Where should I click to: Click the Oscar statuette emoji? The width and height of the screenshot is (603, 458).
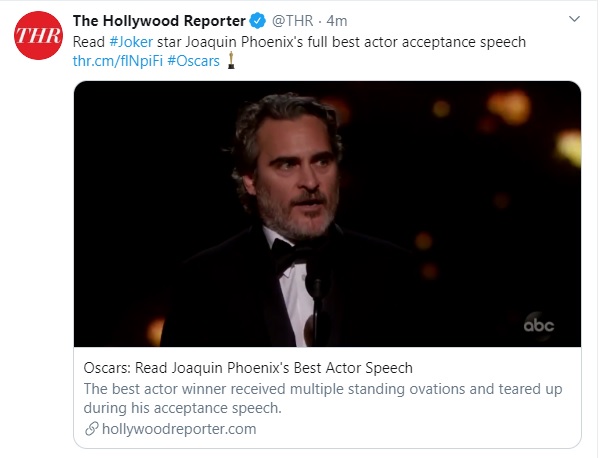click(x=231, y=62)
